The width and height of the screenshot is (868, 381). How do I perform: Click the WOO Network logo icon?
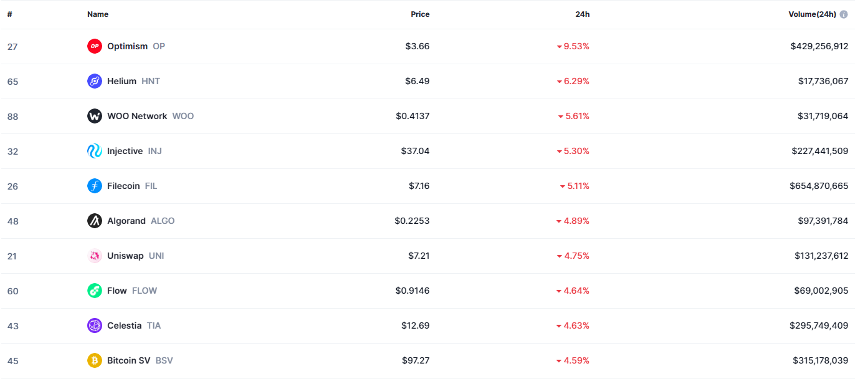[94, 116]
